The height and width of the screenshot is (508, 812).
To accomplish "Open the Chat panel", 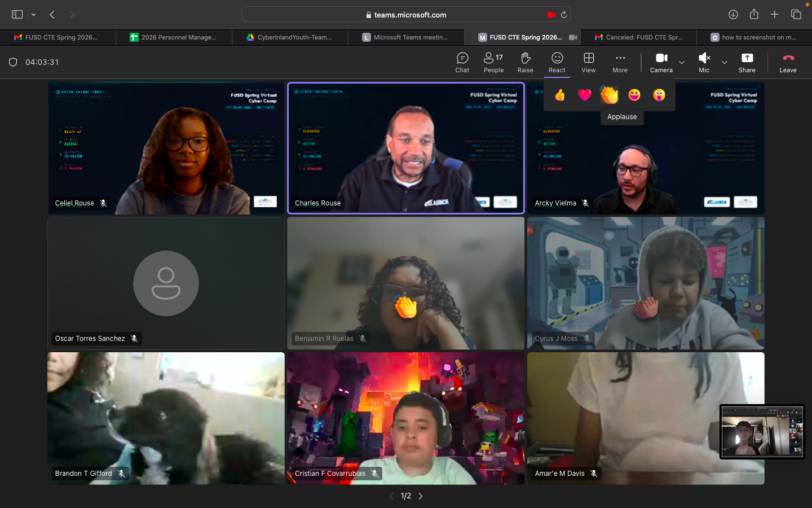I will pyautogui.click(x=462, y=62).
